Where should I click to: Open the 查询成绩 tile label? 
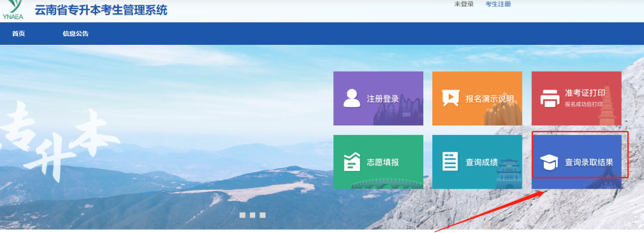coord(481,162)
